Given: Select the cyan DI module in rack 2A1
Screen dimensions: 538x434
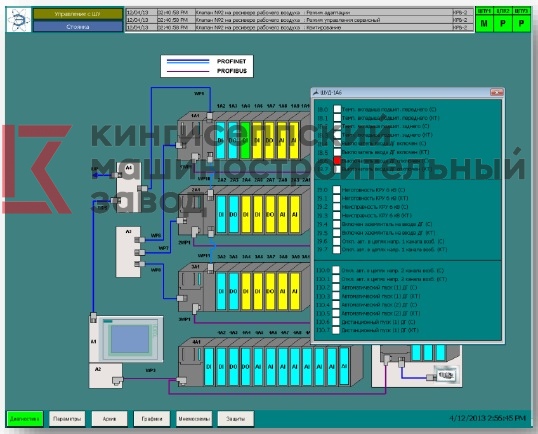Looking at the screenshot, I should [221, 214].
